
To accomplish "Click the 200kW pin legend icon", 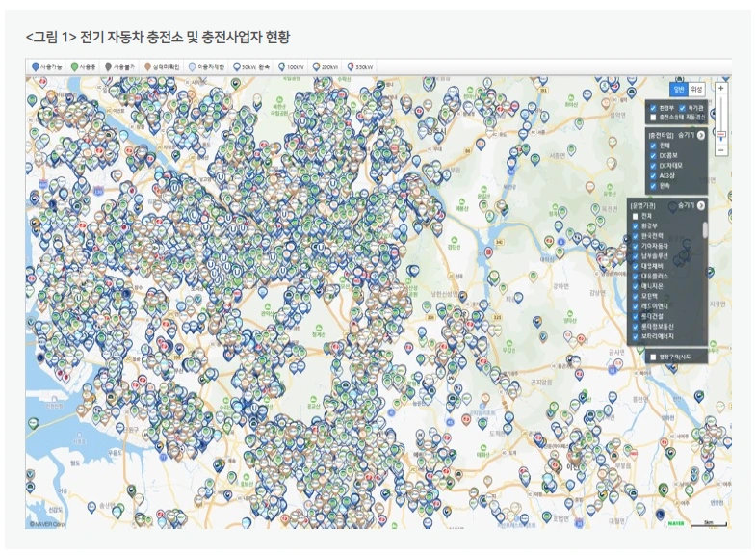I will (316, 67).
